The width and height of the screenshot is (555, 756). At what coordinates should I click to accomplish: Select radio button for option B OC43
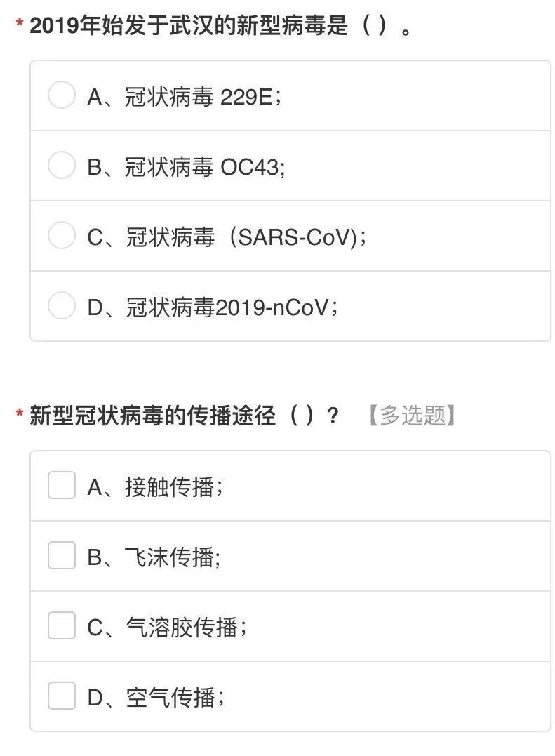(61, 166)
